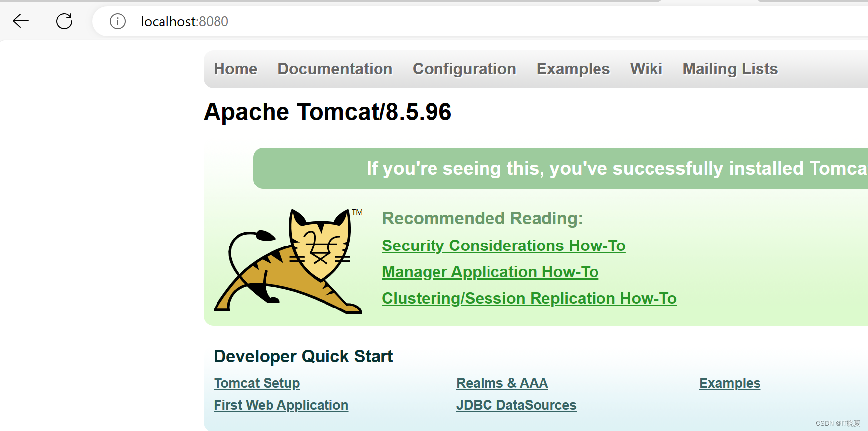
Task: Open the Documentation nav item
Action: point(335,69)
